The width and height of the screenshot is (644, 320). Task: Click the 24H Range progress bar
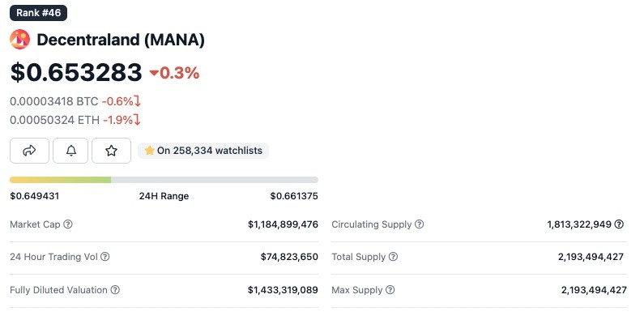164,180
